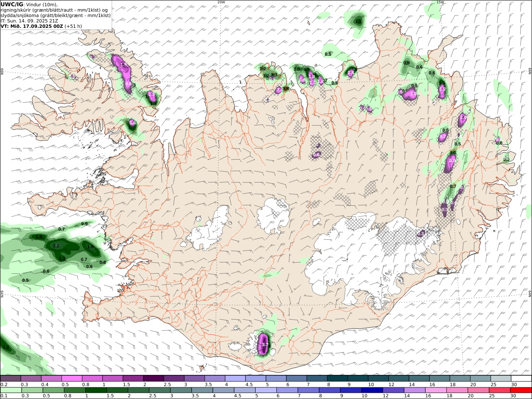The width and height of the screenshot is (532, 399).
Task: Select the bright red swatch above 30 in lower legend
Action: (x=521, y=390)
